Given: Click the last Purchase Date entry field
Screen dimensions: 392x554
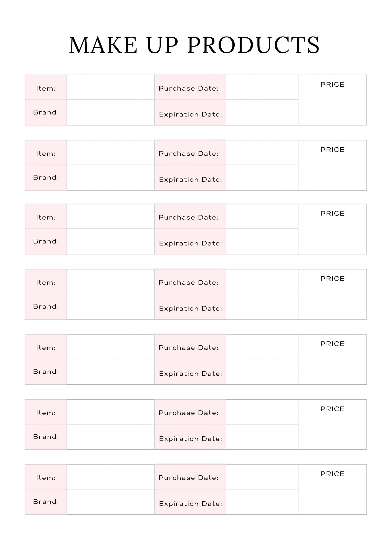Looking at the screenshot, I should click(262, 477).
